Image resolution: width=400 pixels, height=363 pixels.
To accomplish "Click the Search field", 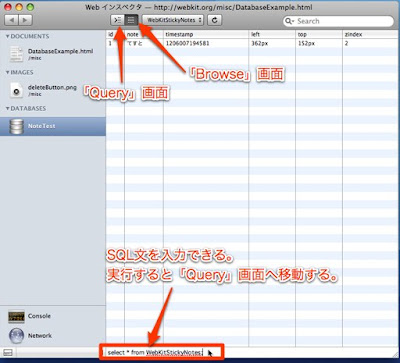I will tap(338, 21).
